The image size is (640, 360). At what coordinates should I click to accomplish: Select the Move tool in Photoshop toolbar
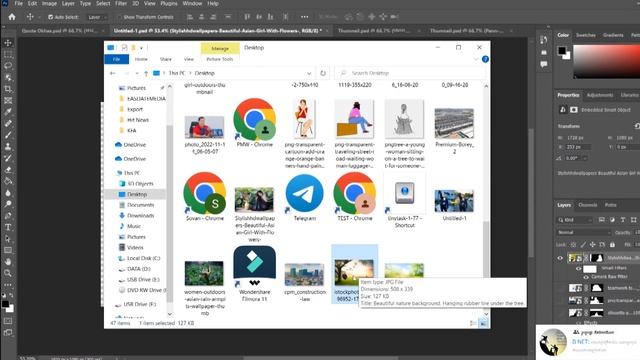click(8, 43)
